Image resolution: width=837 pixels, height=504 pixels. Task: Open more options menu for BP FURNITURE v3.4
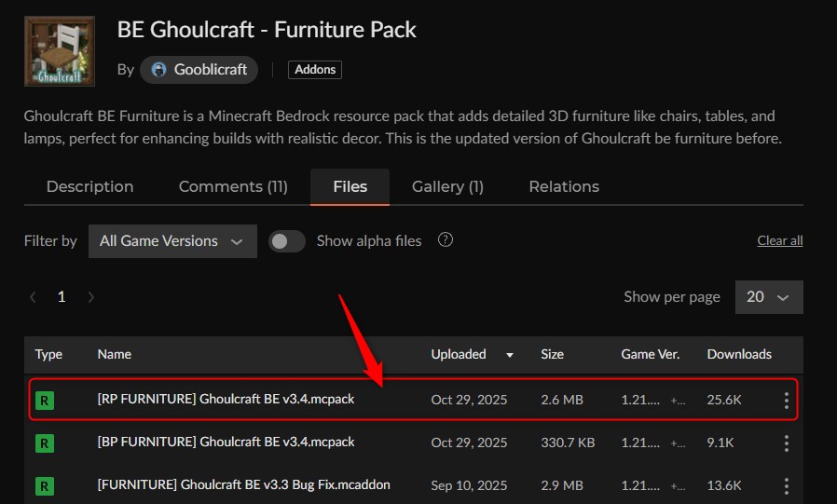[787, 443]
